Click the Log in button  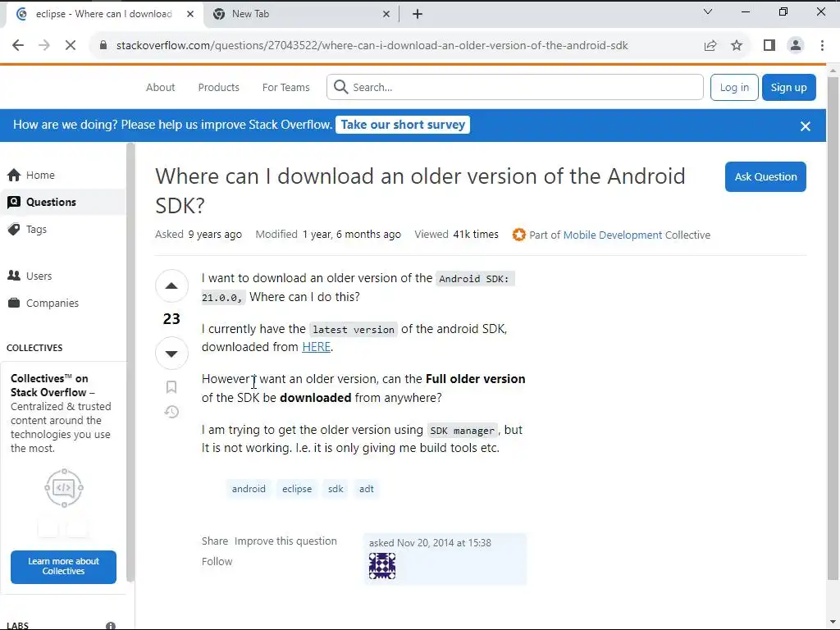click(734, 87)
